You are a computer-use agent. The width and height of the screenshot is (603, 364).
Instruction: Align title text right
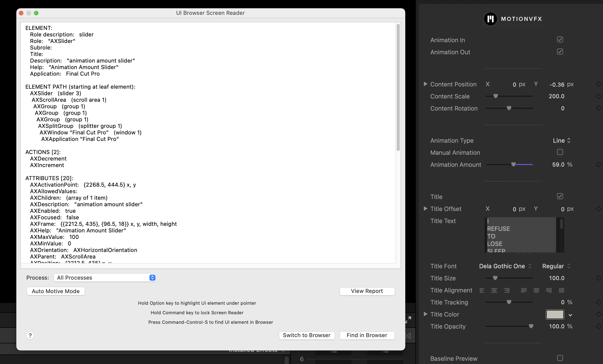point(507,290)
